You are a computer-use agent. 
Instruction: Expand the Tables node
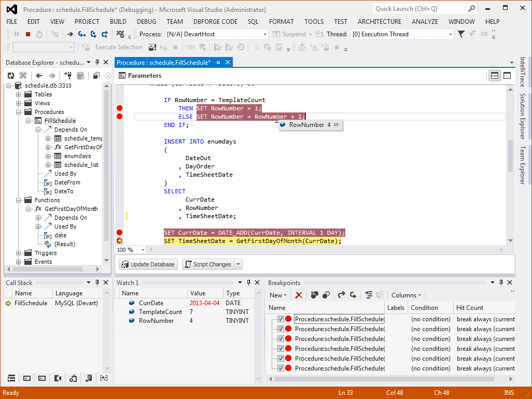18,94
